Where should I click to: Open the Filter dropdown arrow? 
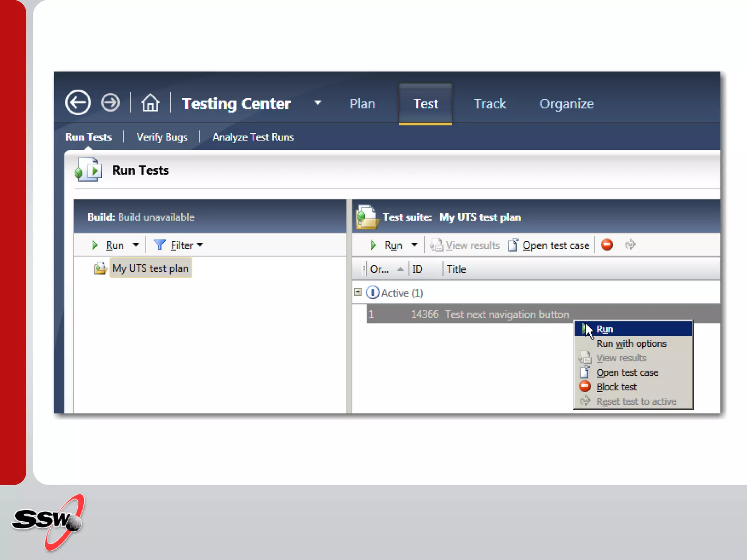(200, 245)
